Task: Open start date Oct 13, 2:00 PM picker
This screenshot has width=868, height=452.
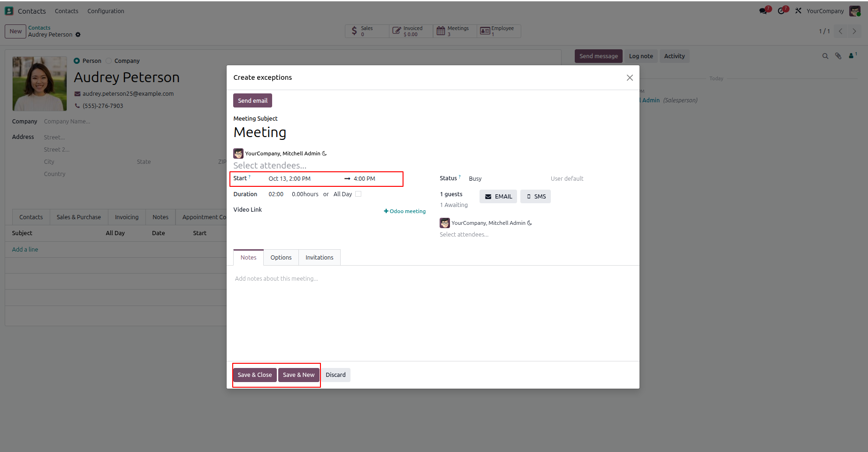Action: coord(303,179)
